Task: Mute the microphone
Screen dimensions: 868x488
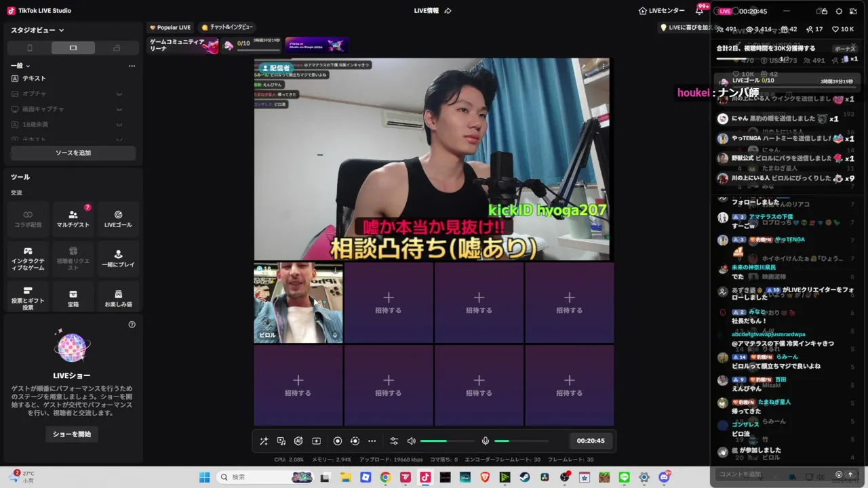Action: coord(486,441)
